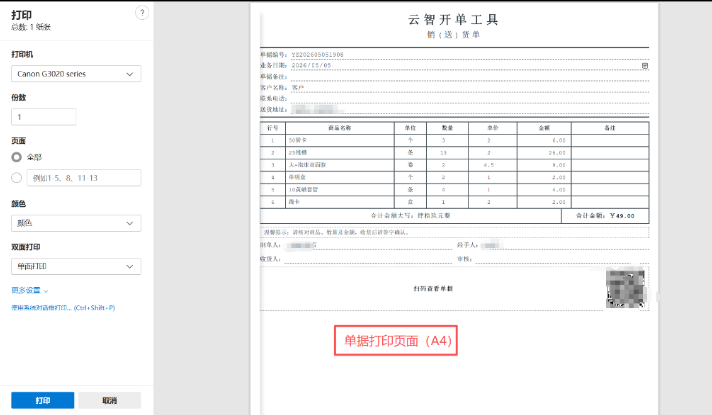
Task: Click the amount 26.00 in row 2
Action: [557, 153]
